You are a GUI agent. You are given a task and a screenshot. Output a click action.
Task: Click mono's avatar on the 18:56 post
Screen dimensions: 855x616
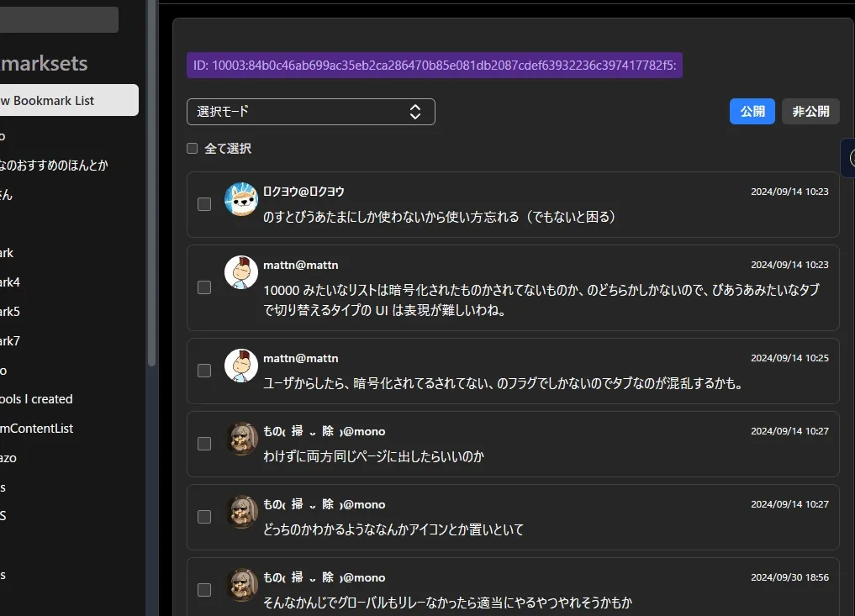(x=241, y=586)
